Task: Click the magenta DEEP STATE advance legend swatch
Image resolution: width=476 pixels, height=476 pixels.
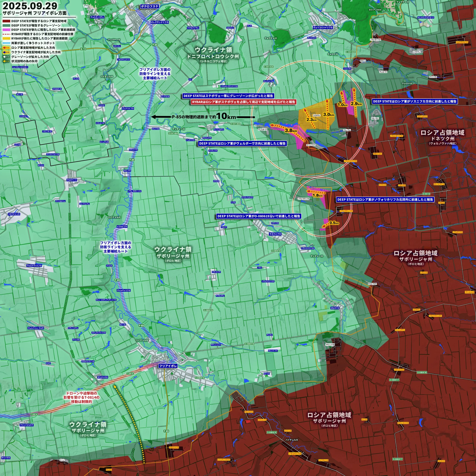Action: [x=6, y=30]
